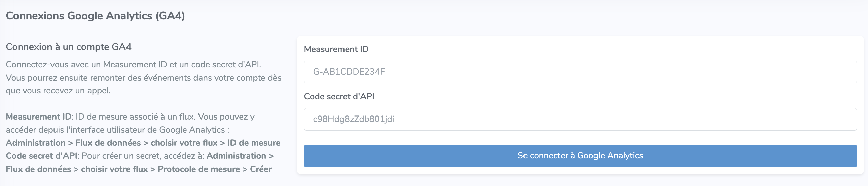Click the Créer text ending the instructions
This screenshot has height=186, width=868.
(x=261, y=169)
